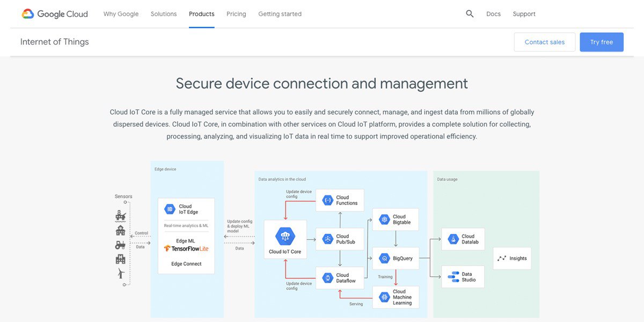Screen dimensions: 644x322
Task: Click the Training arrow label
Action: tap(385, 277)
